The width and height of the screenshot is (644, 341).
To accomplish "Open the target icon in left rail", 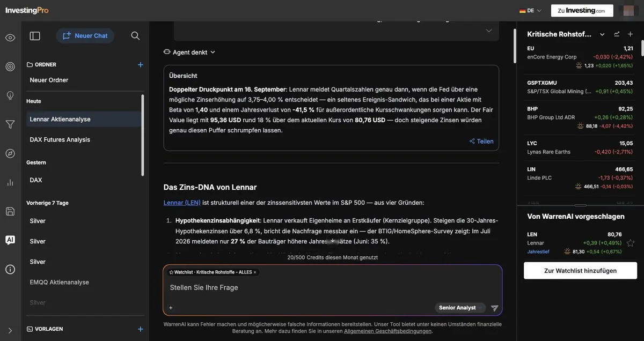I will pos(10,66).
